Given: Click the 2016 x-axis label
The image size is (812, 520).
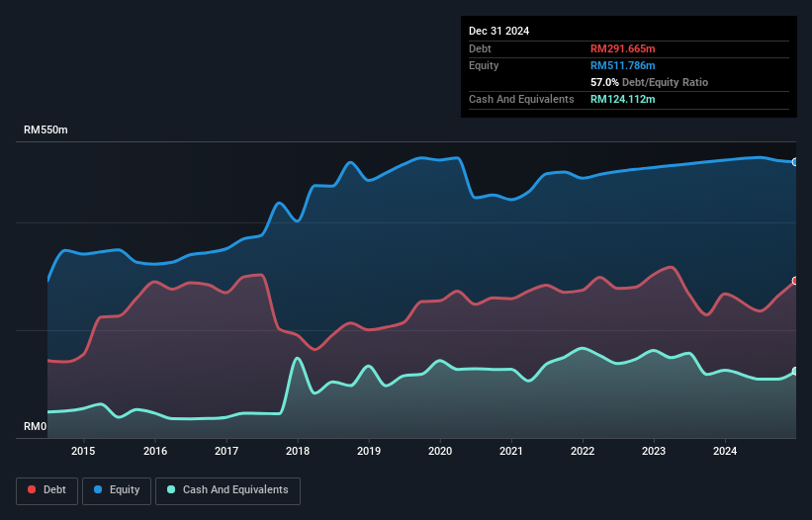Looking at the screenshot, I should point(155,451).
